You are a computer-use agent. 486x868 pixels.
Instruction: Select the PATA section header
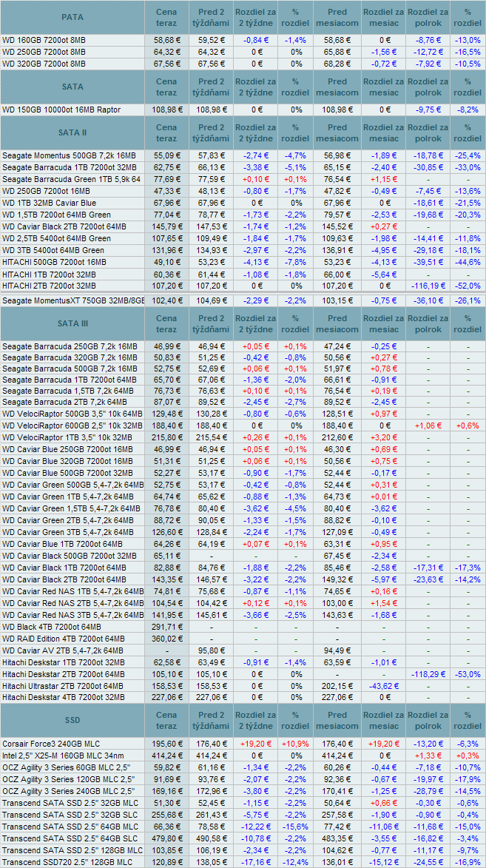pyautogui.click(x=72, y=18)
